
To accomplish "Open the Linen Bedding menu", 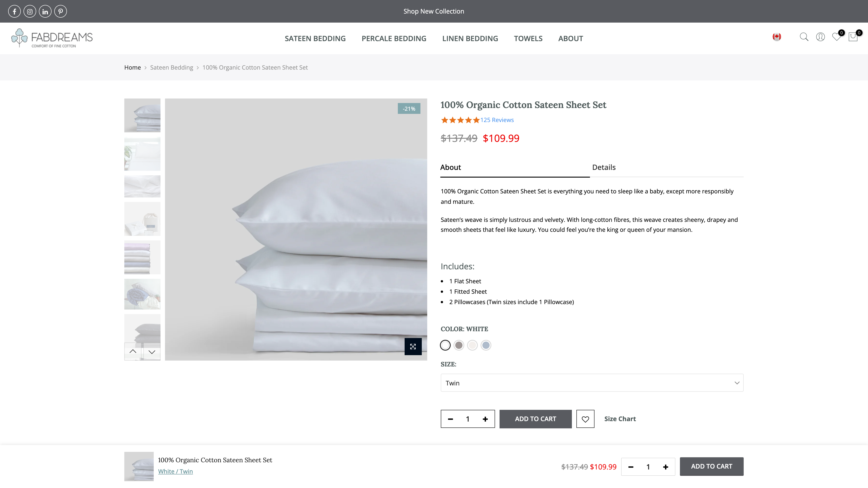I will coord(470,38).
